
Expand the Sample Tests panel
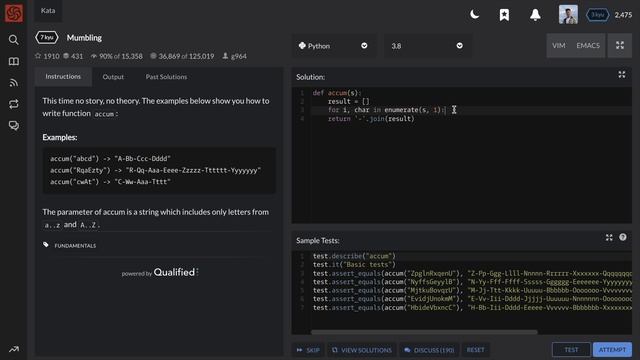point(609,238)
